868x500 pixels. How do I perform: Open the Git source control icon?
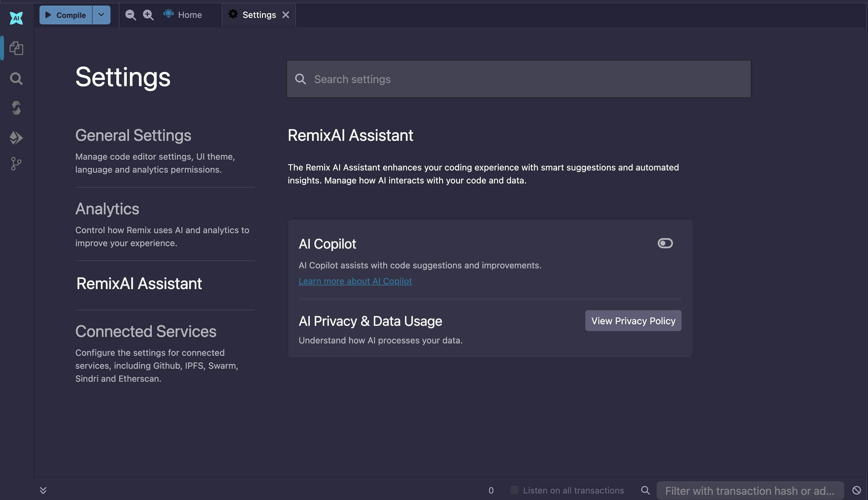point(16,164)
